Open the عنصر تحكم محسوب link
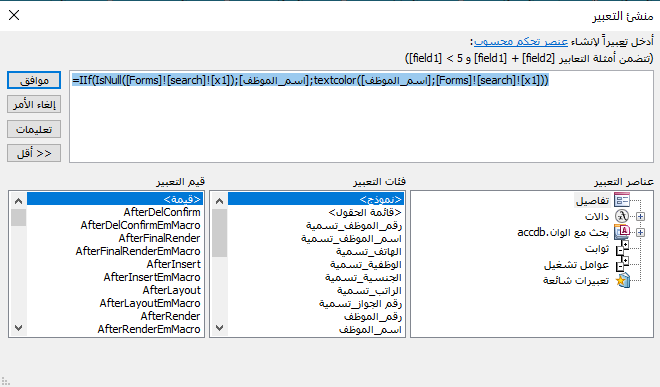The image size is (660, 387). pyautogui.click(x=521, y=41)
